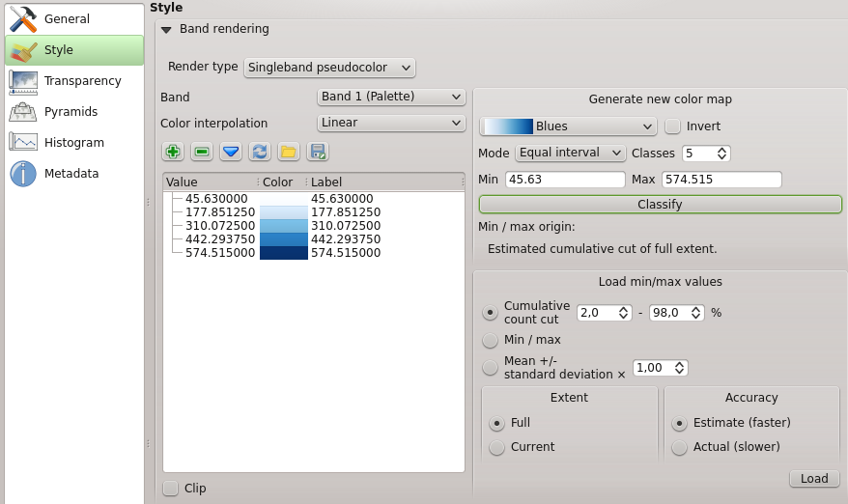Load color map from file folder icon
The height and width of the screenshot is (504, 848).
click(x=289, y=152)
